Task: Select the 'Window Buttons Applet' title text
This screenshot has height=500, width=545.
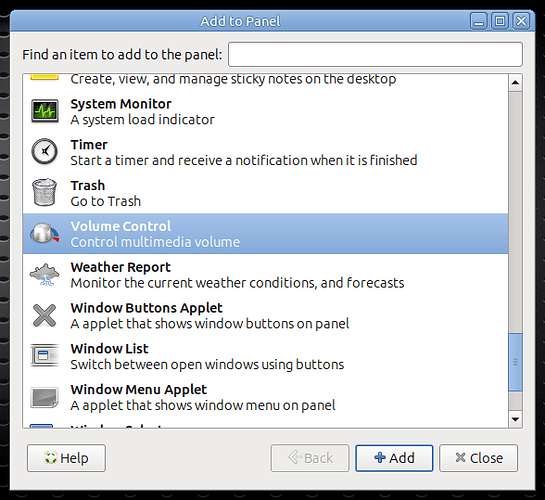Action: 146,308
